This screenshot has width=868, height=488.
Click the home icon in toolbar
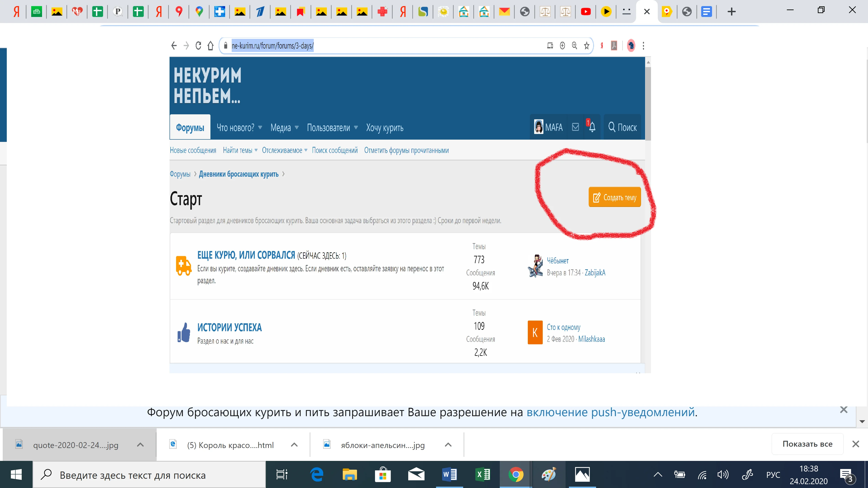[x=211, y=45]
